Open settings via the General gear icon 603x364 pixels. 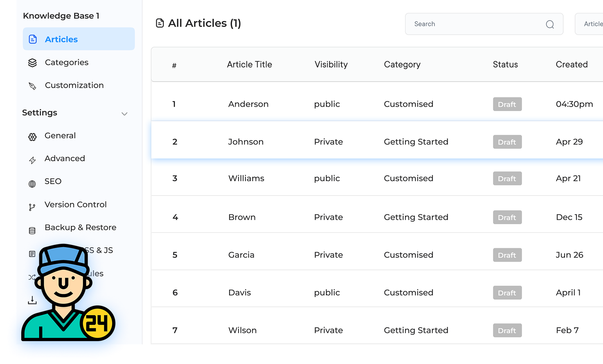pos(32,135)
